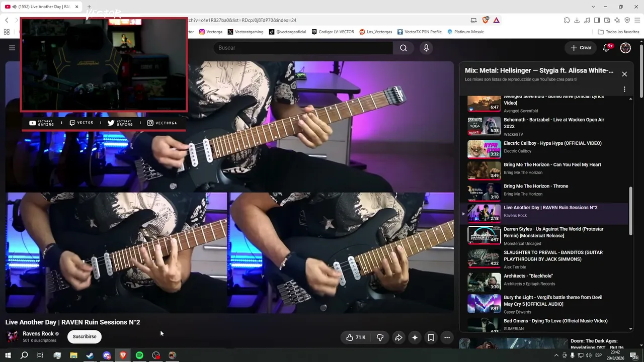
Task: Open the YouTube guide hamburger menu
Action: [x=12, y=48]
